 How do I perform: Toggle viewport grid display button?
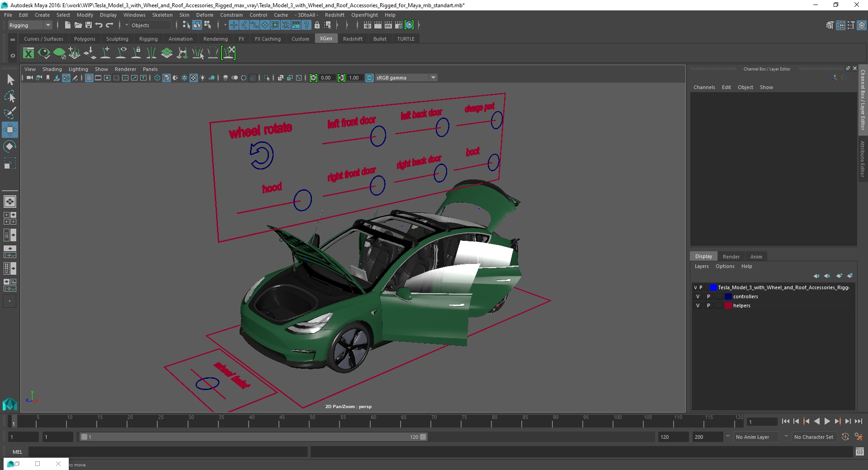89,78
